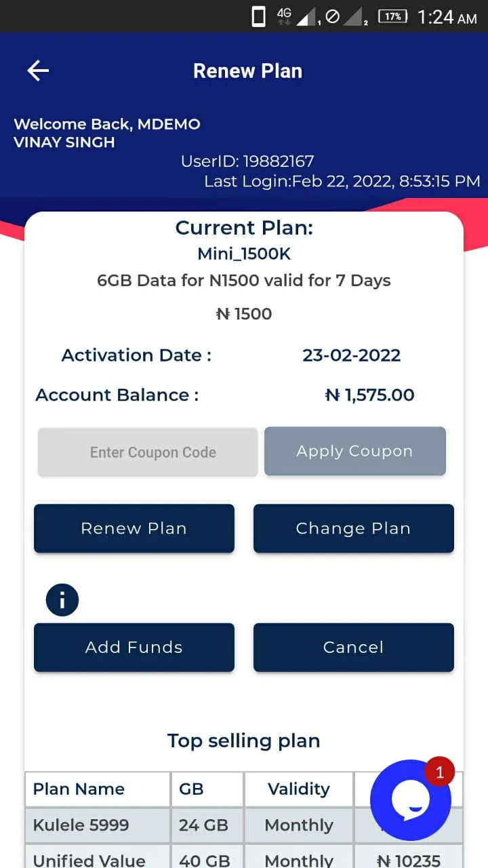Screen dimensions: 488x868
Task: Tap the 4G signal icon
Action: click(298, 16)
